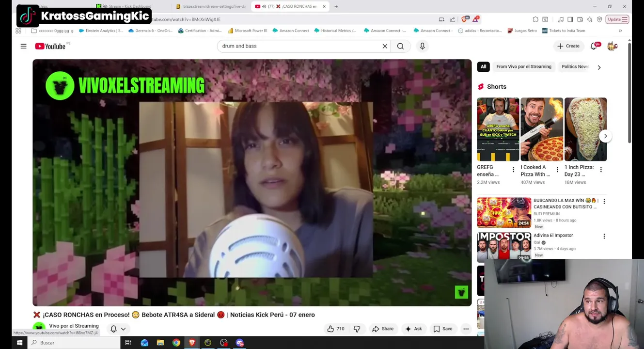Select the All filter chip

[x=483, y=66]
